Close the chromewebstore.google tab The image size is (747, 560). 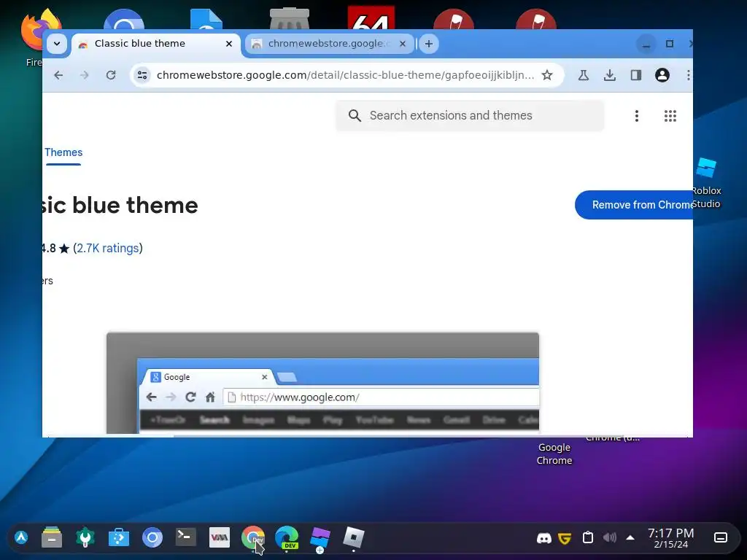pos(403,44)
